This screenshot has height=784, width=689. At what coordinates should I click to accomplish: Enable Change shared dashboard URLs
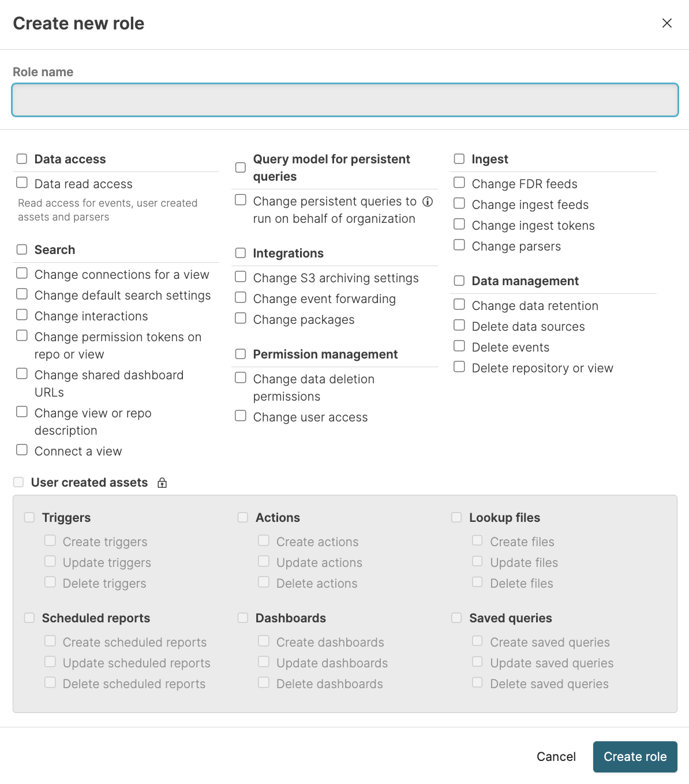(22, 373)
